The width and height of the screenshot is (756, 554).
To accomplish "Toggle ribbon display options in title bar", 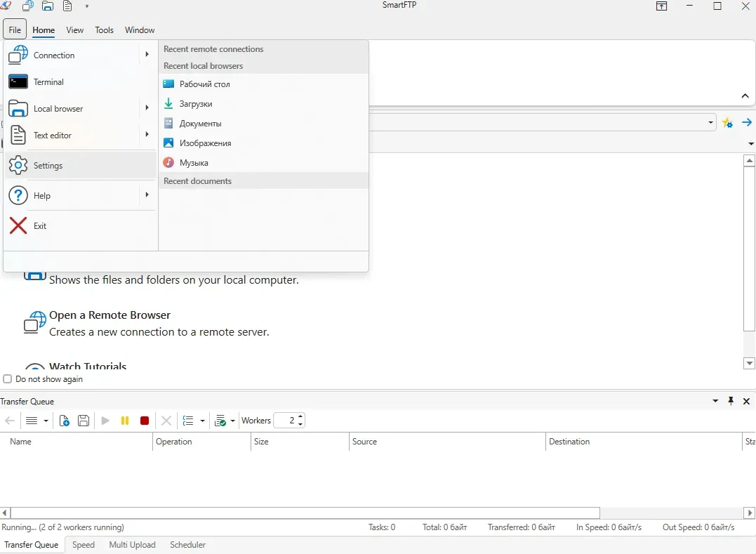I will pyautogui.click(x=661, y=6).
